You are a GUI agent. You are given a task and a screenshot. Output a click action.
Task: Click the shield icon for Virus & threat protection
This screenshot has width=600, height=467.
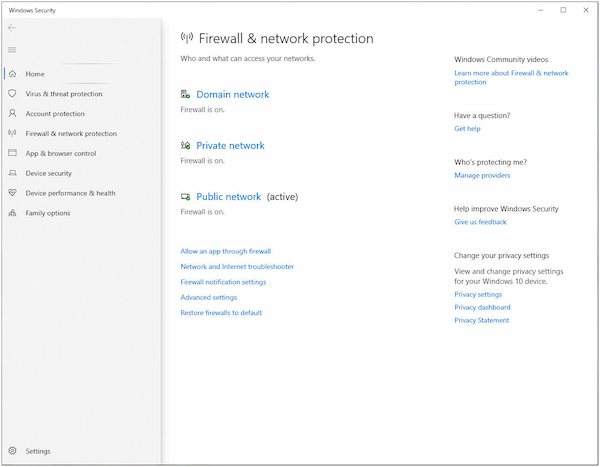pos(12,93)
